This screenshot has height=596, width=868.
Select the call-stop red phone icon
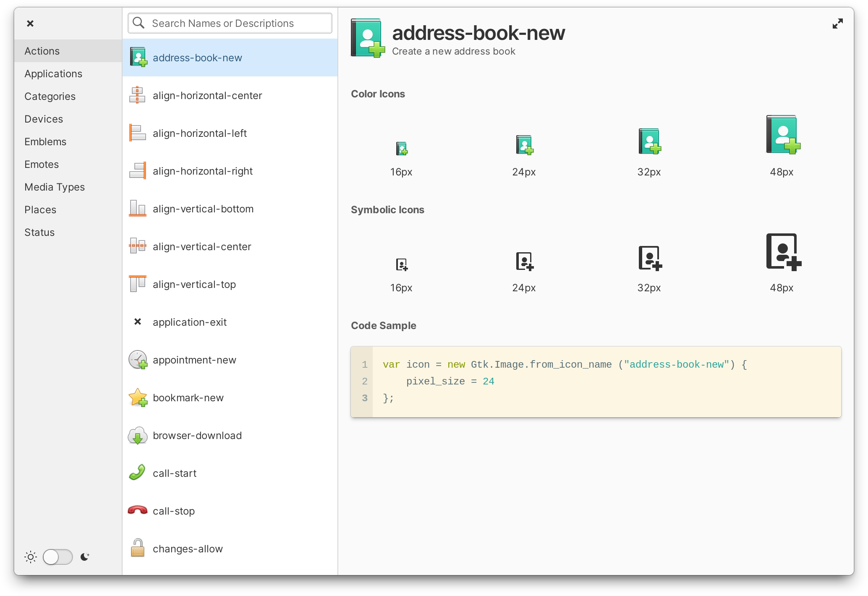pyautogui.click(x=138, y=510)
